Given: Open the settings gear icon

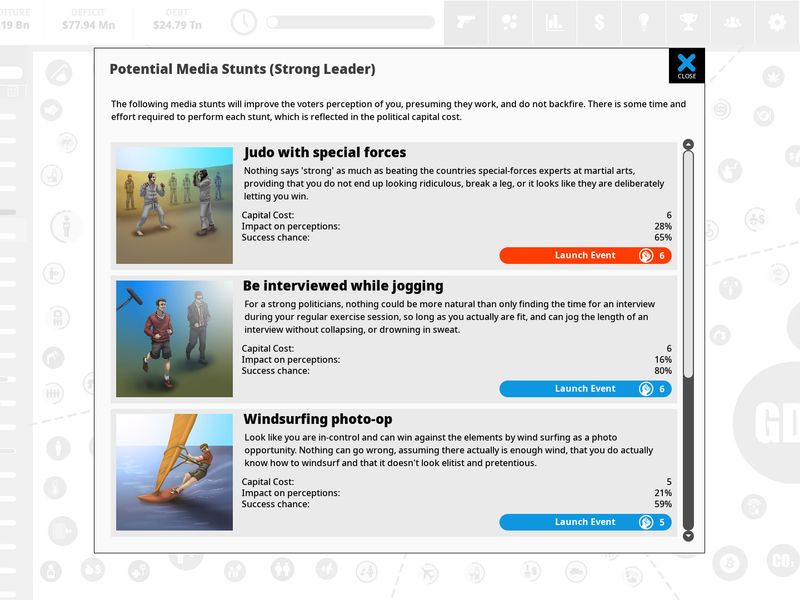Looking at the screenshot, I should click(x=777, y=22).
